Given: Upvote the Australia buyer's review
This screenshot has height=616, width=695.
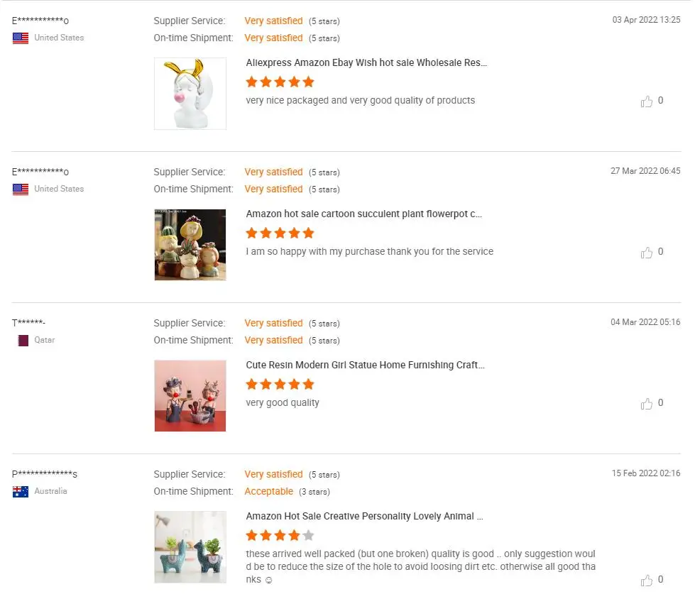Looking at the screenshot, I should (x=647, y=581).
